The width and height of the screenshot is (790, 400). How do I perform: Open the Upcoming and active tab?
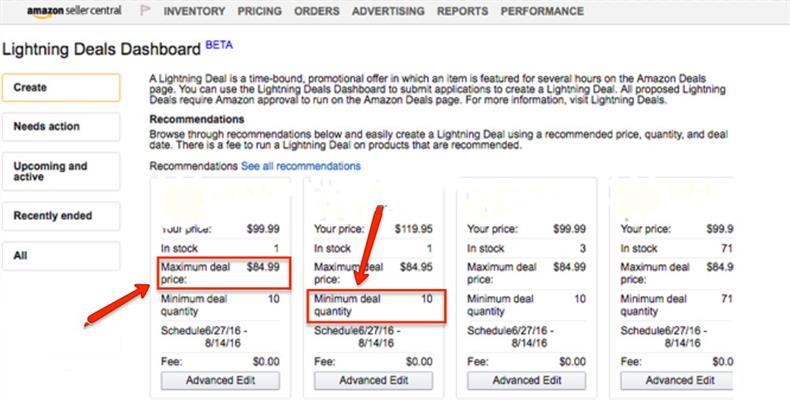[x=61, y=171]
